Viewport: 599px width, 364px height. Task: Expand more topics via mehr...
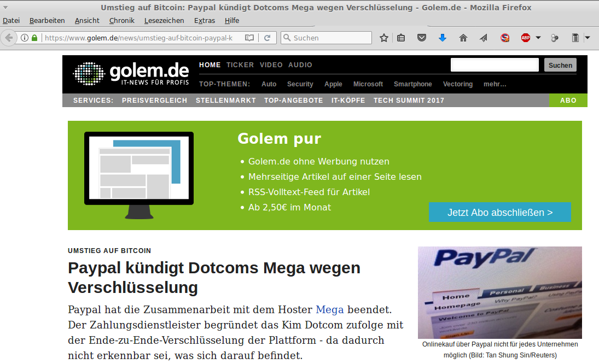coord(495,84)
